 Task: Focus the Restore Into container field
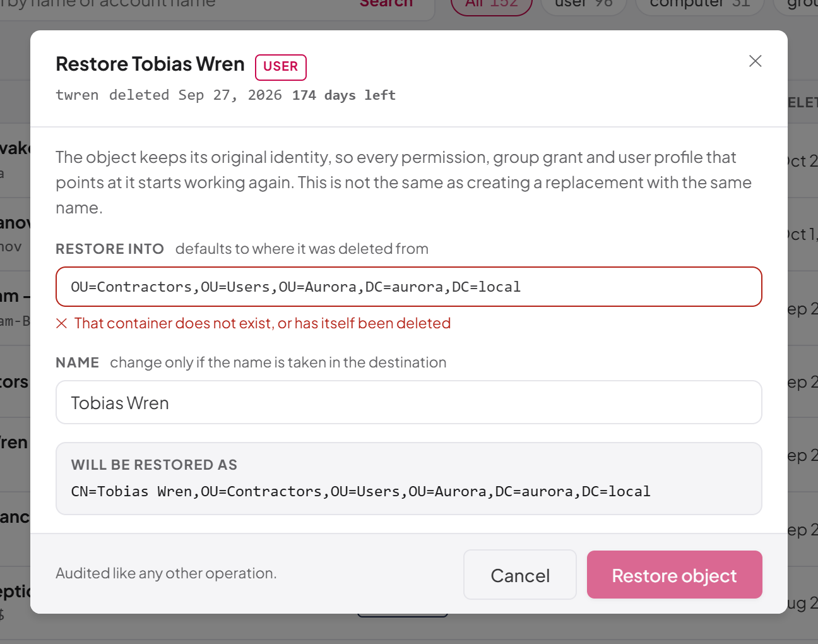click(409, 287)
